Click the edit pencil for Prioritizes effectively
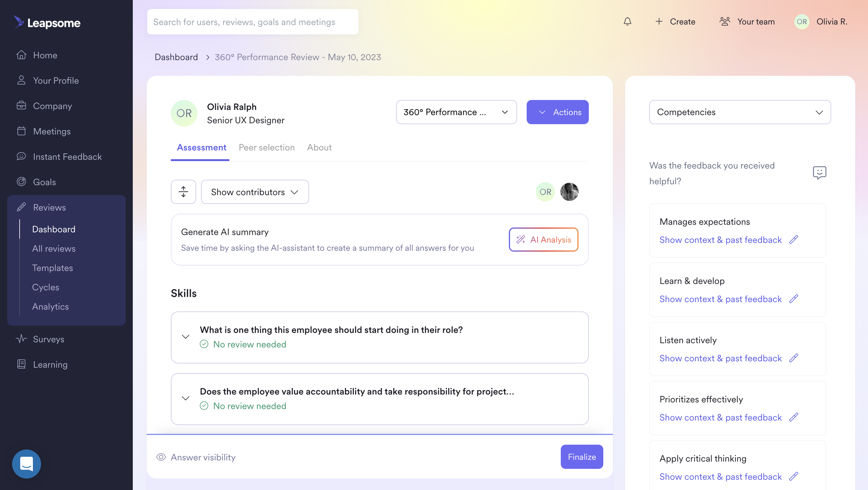Image resolution: width=868 pixels, height=490 pixels. 793,417
